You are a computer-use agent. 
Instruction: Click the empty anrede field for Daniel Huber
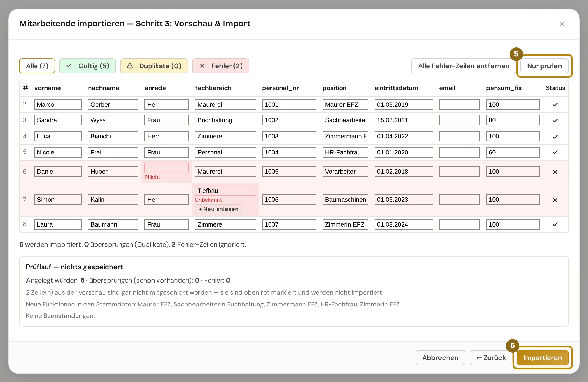point(166,168)
